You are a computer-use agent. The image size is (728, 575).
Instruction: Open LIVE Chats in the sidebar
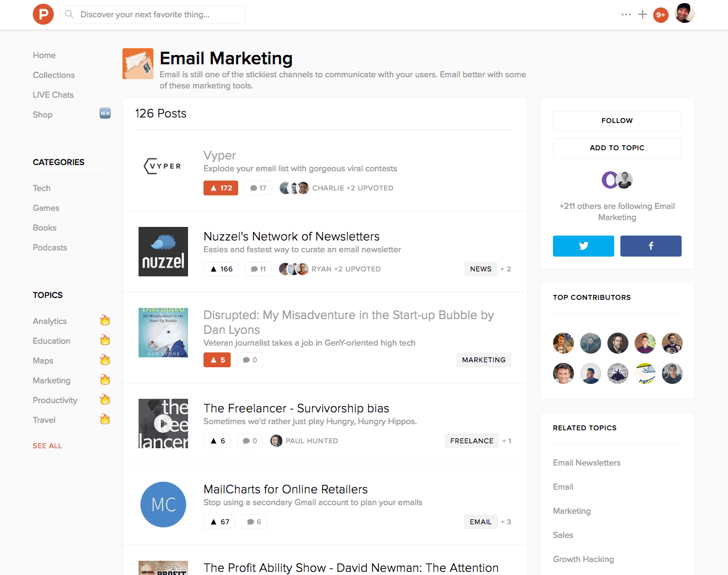point(53,95)
